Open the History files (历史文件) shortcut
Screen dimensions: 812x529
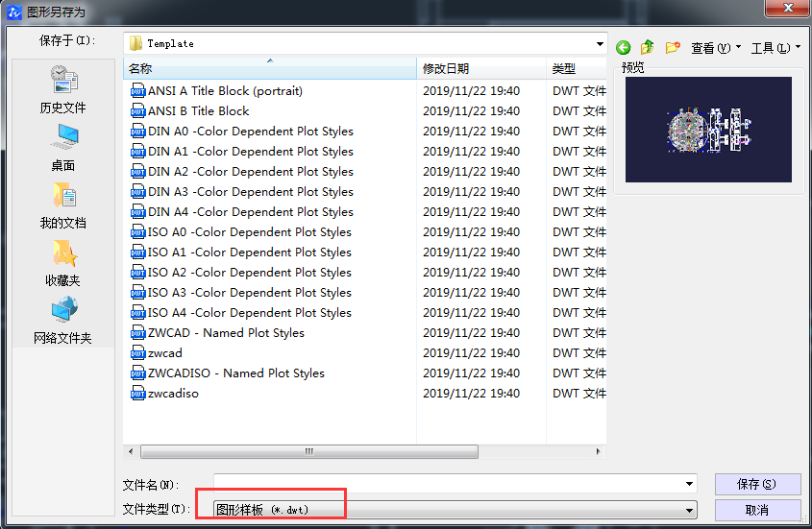(x=62, y=89)
